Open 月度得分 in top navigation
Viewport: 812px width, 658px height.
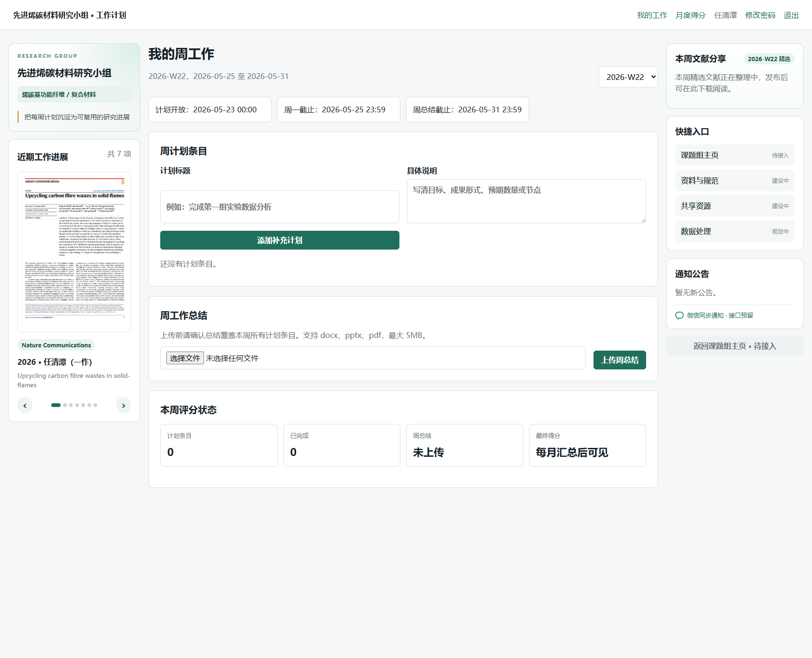(690, 15)
